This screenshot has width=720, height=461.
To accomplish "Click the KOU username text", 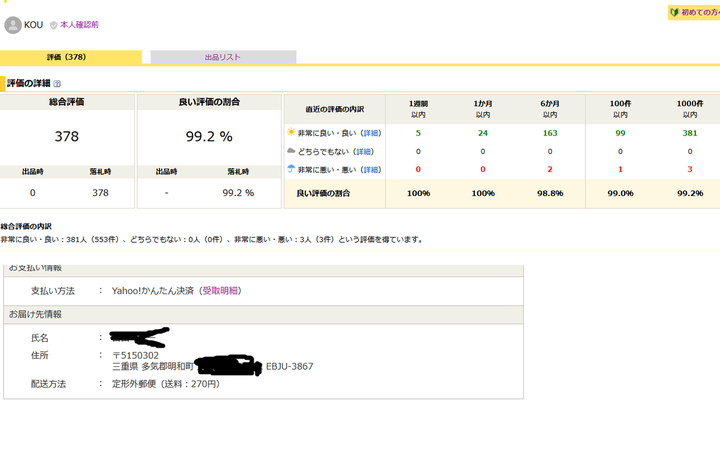I will pos(33,25).
